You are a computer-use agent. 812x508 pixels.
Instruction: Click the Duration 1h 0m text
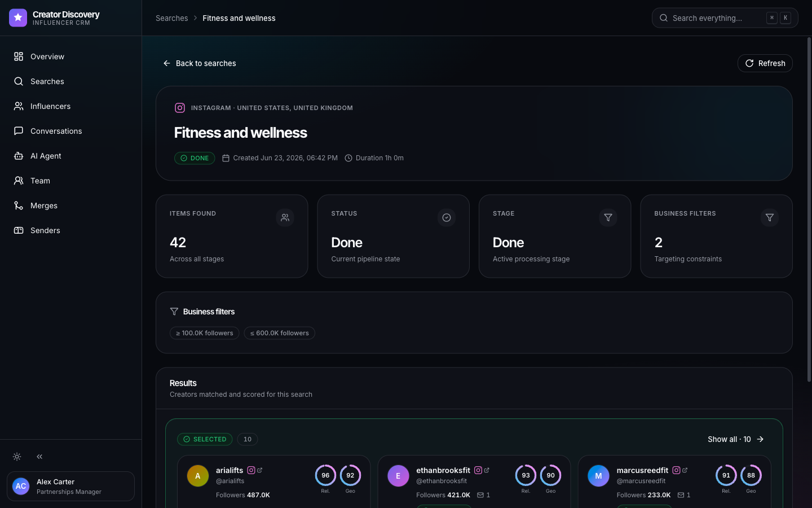379,158
